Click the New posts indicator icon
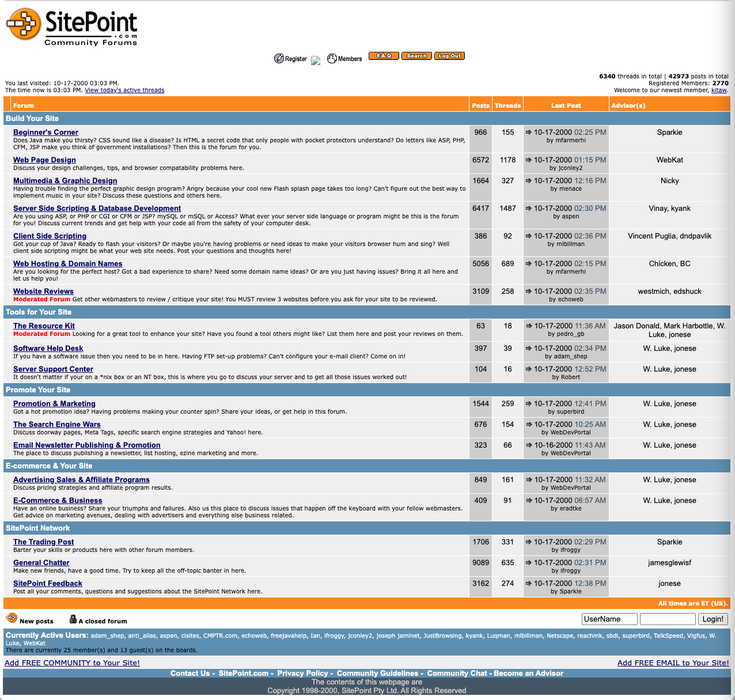 click(12, 617)
